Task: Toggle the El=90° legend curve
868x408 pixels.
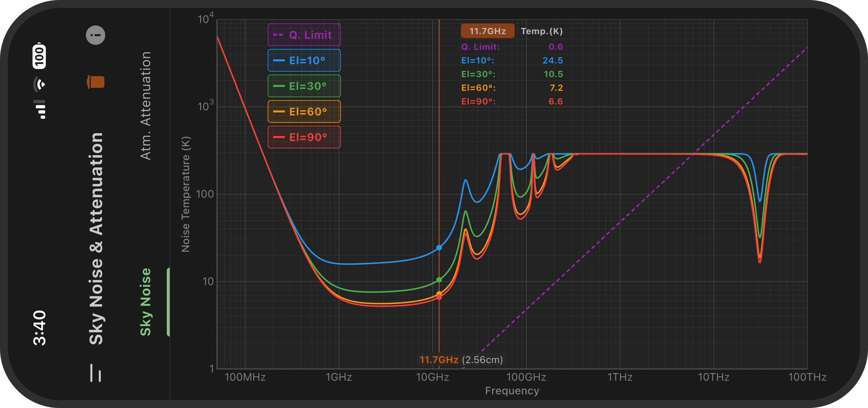Action: 304,137
